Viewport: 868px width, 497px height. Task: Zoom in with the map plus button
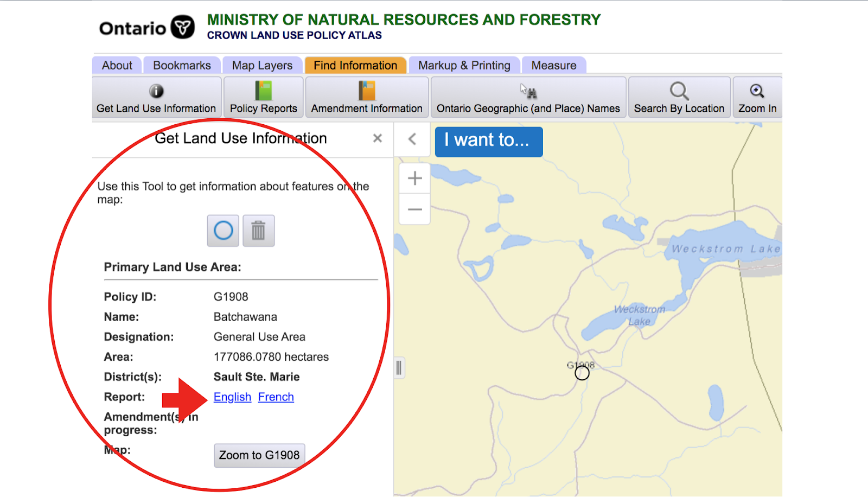tap(415, 178)
